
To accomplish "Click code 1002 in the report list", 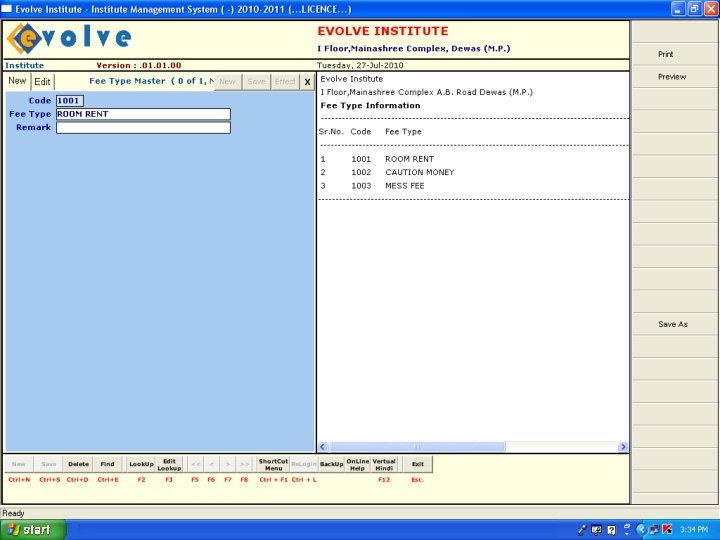I will [x=361, y=172].
